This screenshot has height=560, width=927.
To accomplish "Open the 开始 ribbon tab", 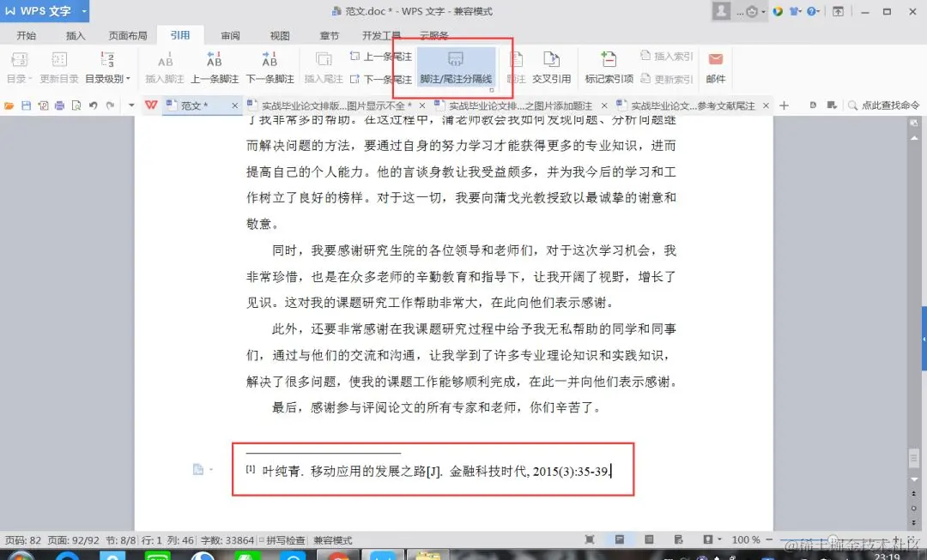I will (x=26, y=35).
